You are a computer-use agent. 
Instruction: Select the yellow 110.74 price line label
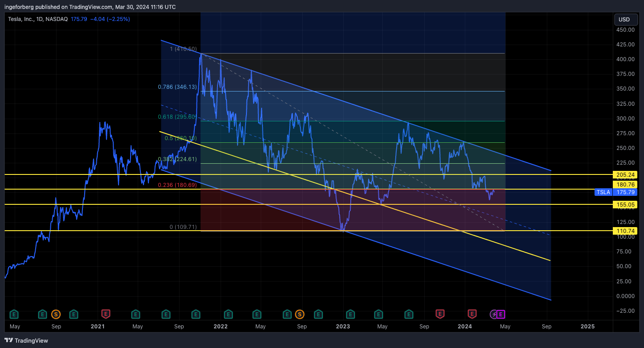pos(625,231)
